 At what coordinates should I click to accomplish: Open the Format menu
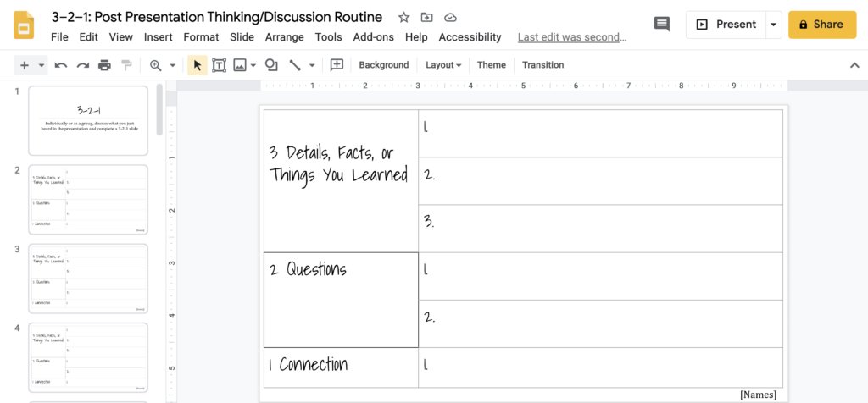point(201,37)
